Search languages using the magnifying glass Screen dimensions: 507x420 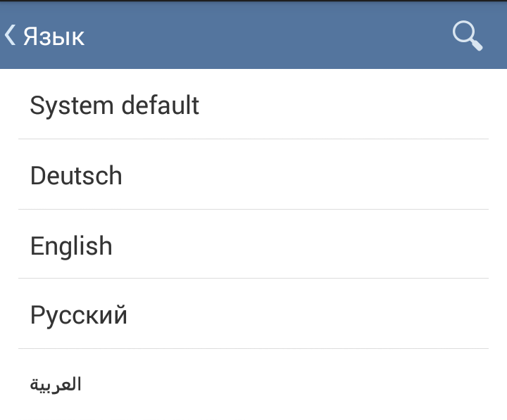pos(467,35)
